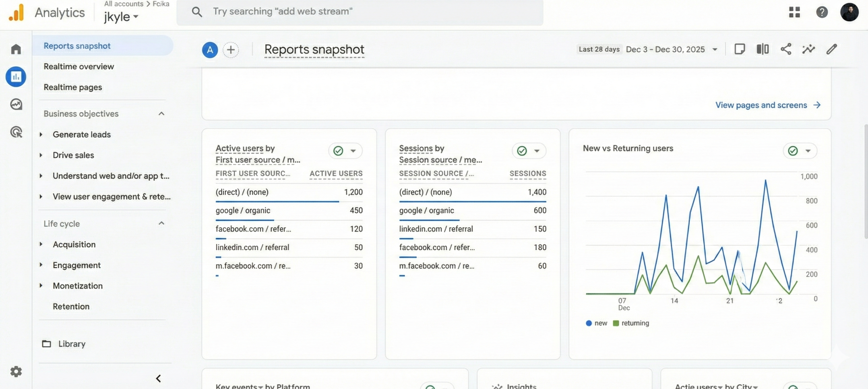Image resolution: width=868 pixels, height=389 pixels.
Task: Click green check on Active users card
Action: pos(338,151)
